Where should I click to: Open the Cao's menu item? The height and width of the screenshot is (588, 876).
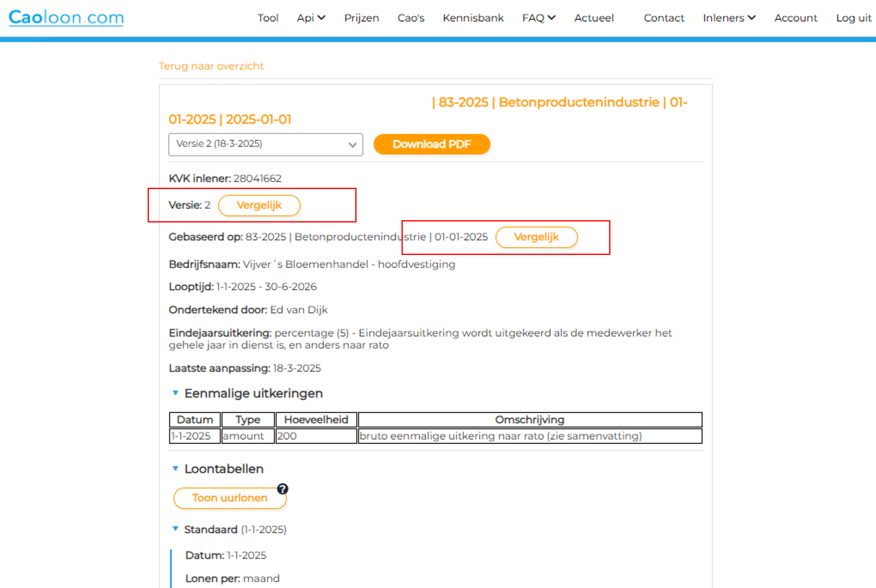pyautogui.click(x=411, y=18)
